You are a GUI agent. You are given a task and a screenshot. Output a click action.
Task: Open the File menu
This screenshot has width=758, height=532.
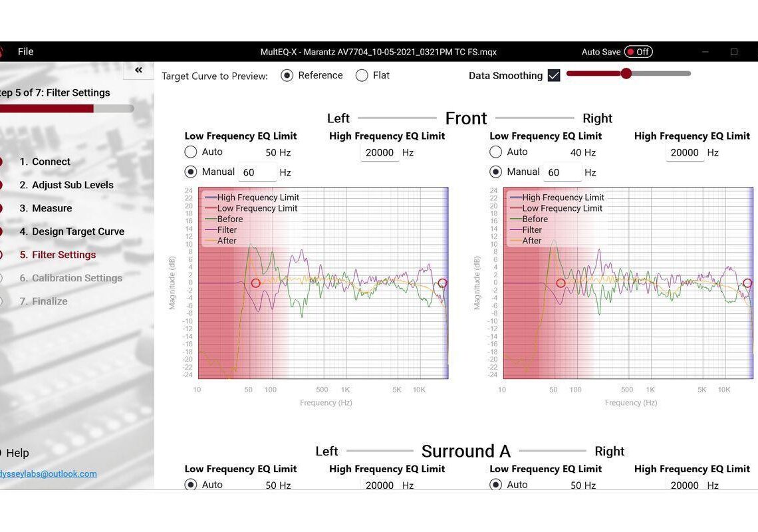25,51
